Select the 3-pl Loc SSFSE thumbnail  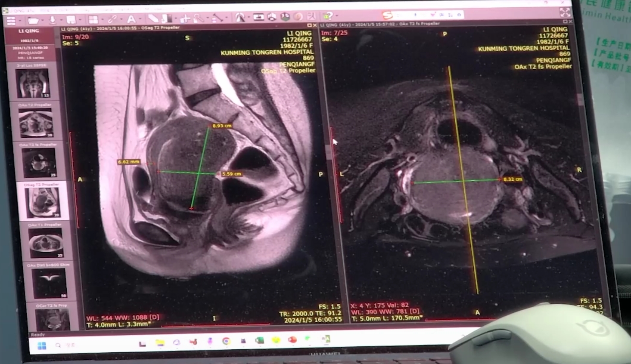[33, 83]
